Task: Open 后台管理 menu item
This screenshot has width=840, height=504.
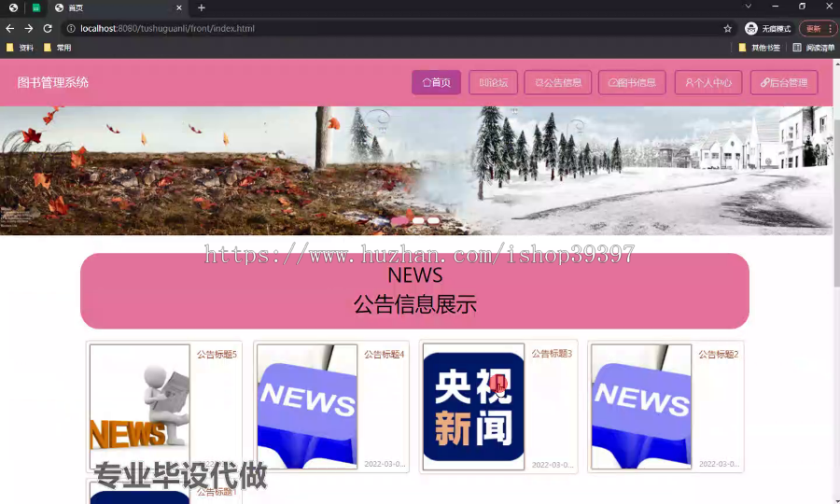Action: (x=784, y=82)
